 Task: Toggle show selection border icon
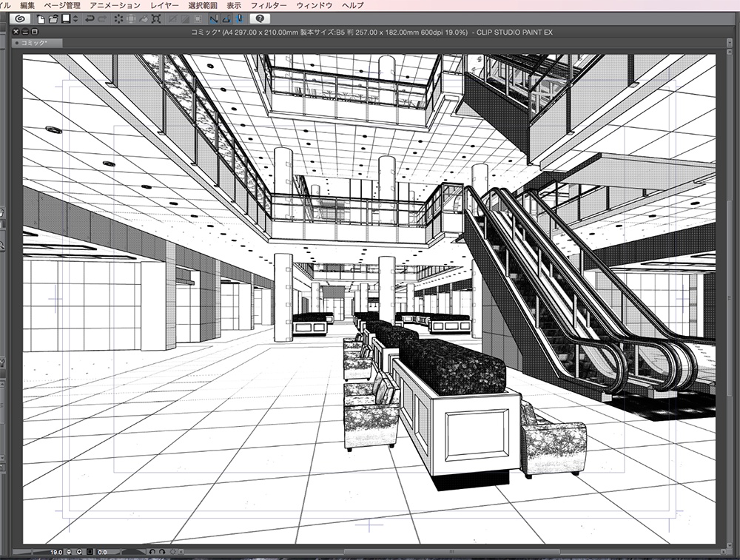[x=198, y=19]
